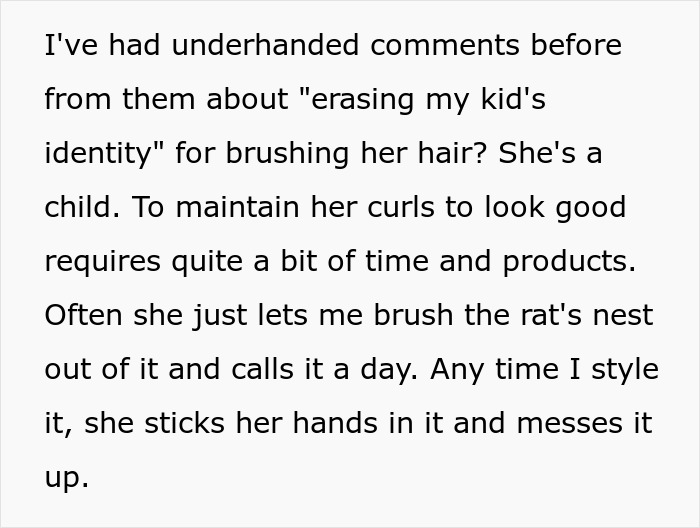Click the word "style" at the line end
Screen dimensions: 700x528
pyautogui.click(x=624, y=369)
